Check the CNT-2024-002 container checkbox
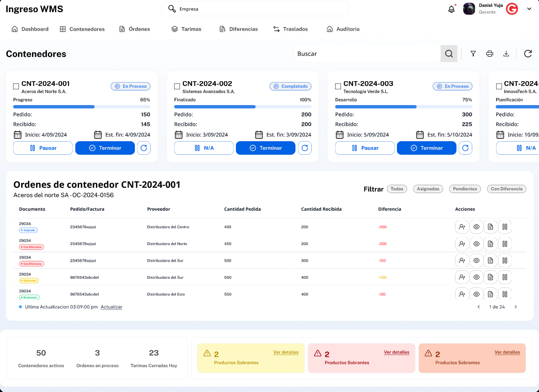 tap(177, 86)
